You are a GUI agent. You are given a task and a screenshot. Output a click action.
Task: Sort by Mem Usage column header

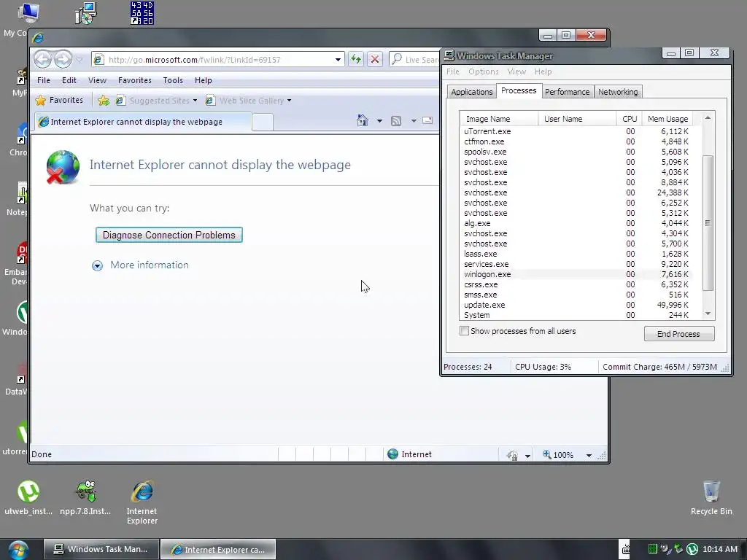click(667, 119)
